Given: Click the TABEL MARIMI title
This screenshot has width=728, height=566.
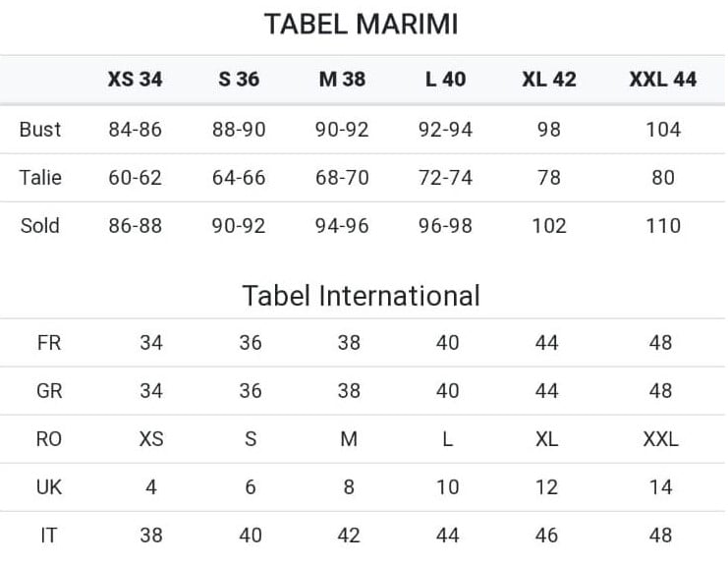Looking at the screenshot, I should 362,25.
